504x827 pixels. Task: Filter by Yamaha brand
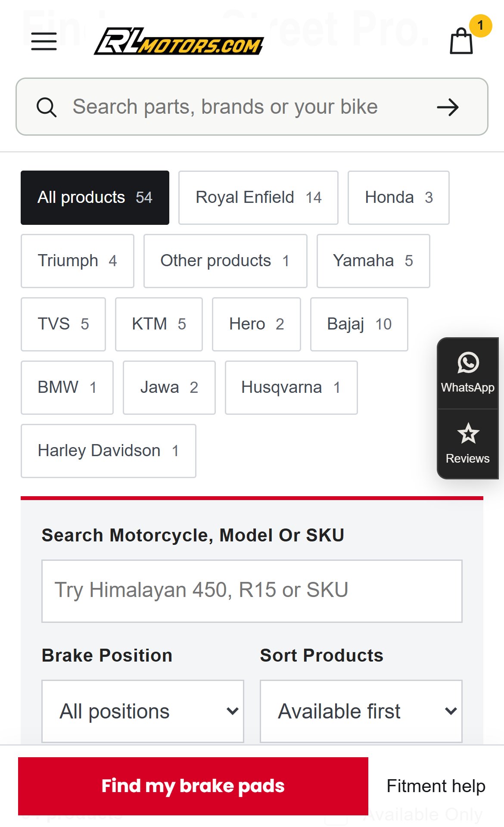tap(373, 261)
